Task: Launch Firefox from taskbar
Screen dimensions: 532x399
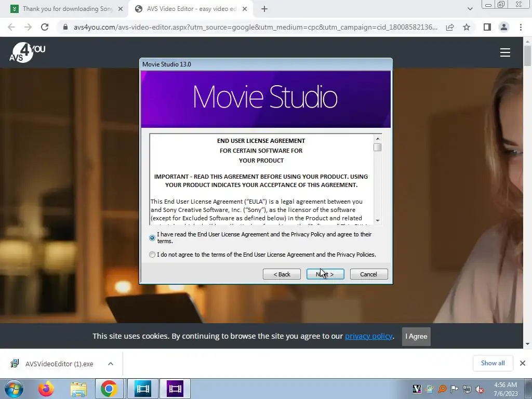Action: point(46,389)
